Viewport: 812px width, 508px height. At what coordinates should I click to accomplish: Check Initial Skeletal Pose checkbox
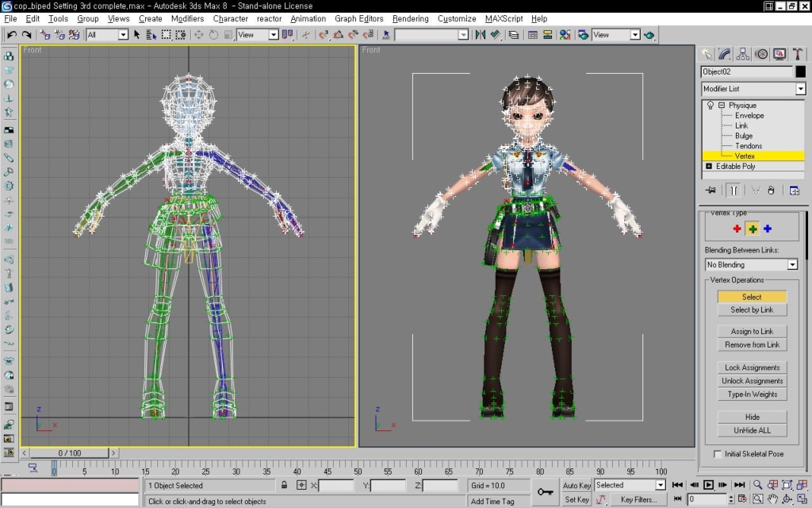[717, 454]
